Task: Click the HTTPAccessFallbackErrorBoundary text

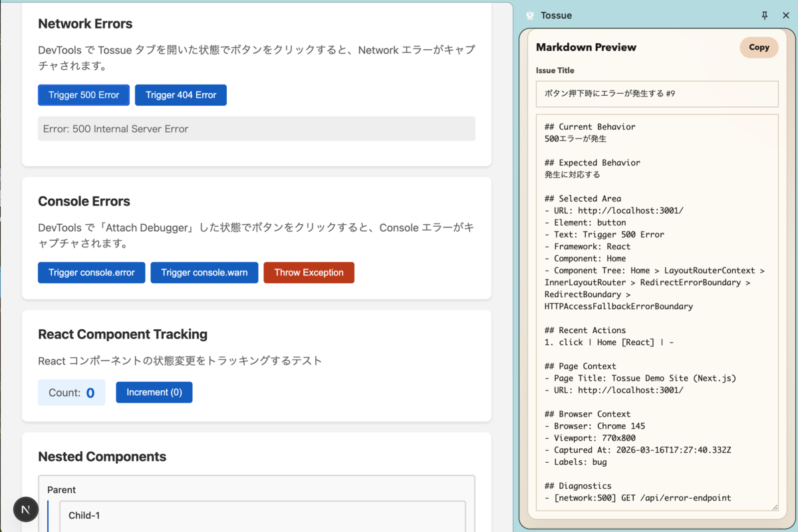Action: point(619,307)
